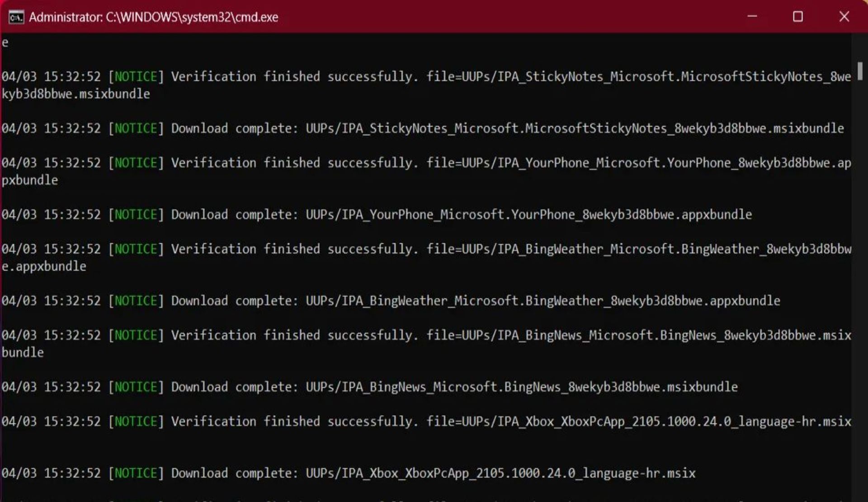868x502 pixels.
Task: Click the cmd.exe icon in title bar
Action: (x=16, y=17)
